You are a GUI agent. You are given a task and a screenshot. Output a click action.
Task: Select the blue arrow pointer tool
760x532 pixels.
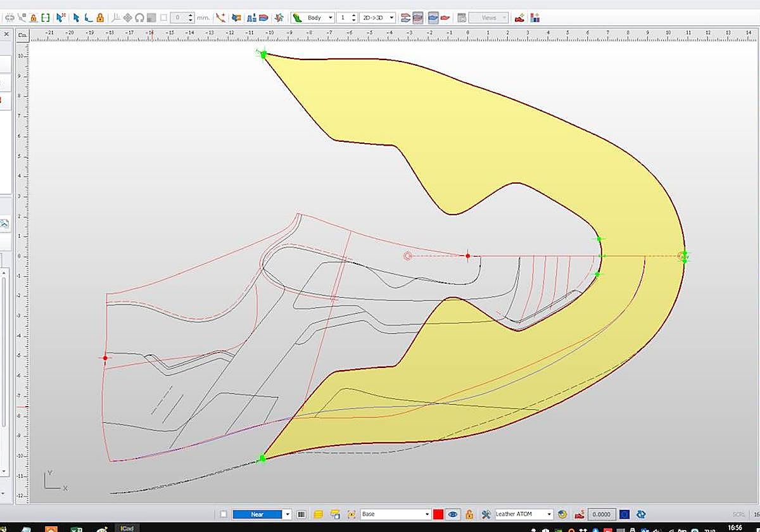pyautogui.click(x=76, y=18)
